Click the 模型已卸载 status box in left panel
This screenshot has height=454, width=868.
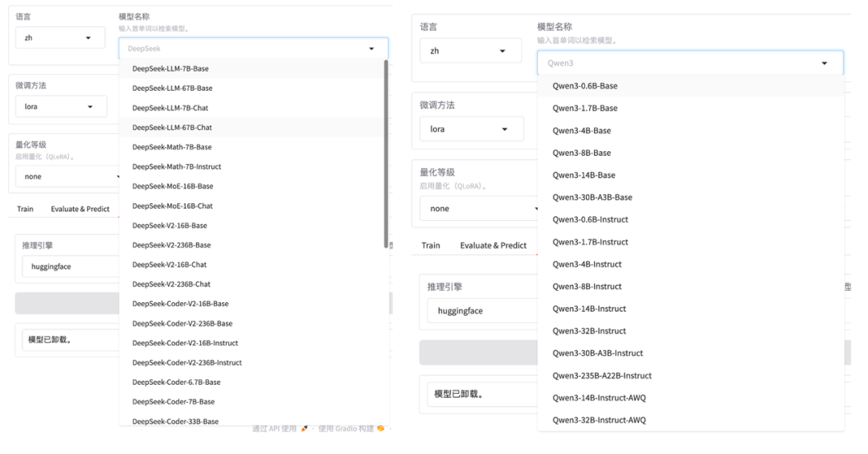pyautogui.click(x=70, y=339)
